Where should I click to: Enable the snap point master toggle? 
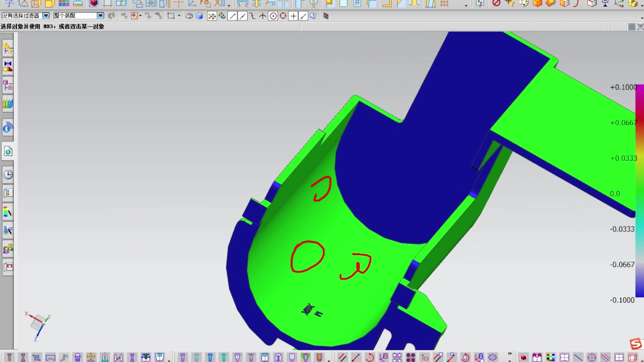(x=212, y=16)
